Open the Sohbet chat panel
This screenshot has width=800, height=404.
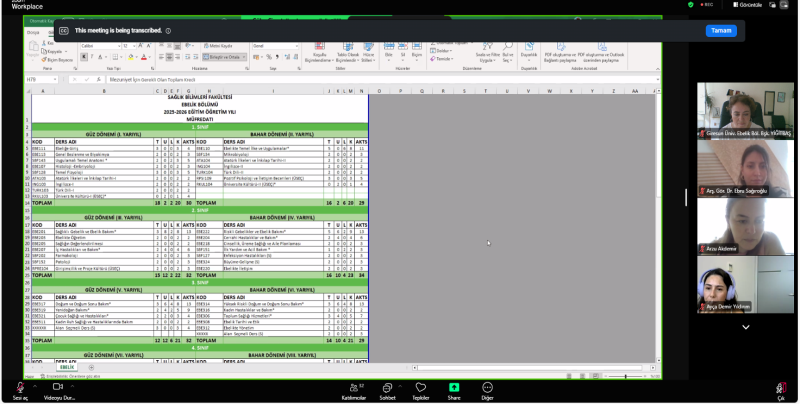click(387, 391)
